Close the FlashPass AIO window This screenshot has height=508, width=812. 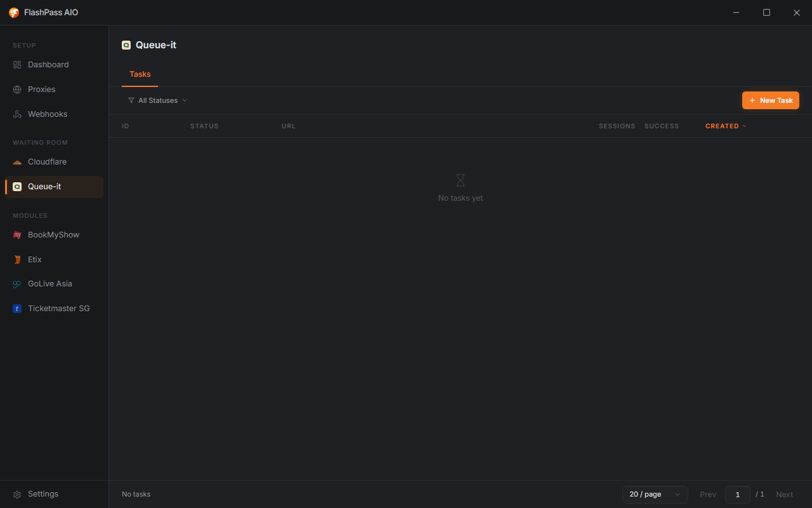pos(797,13)
